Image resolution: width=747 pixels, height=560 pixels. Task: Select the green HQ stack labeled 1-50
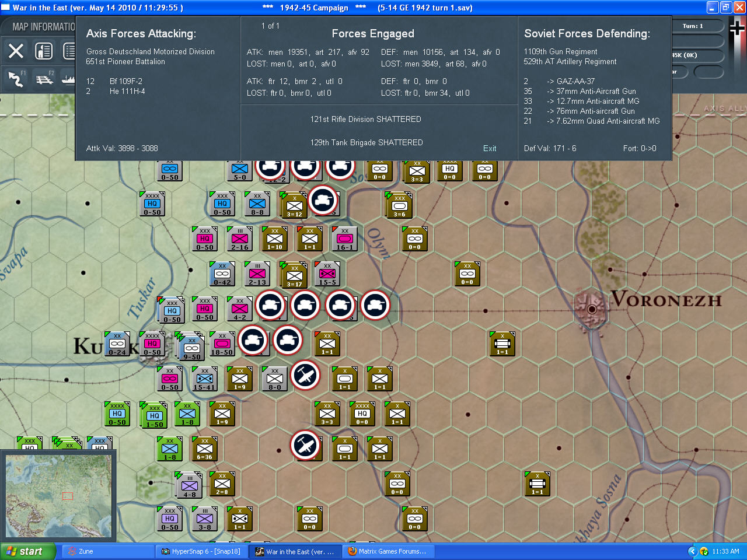tap(154, 415)
